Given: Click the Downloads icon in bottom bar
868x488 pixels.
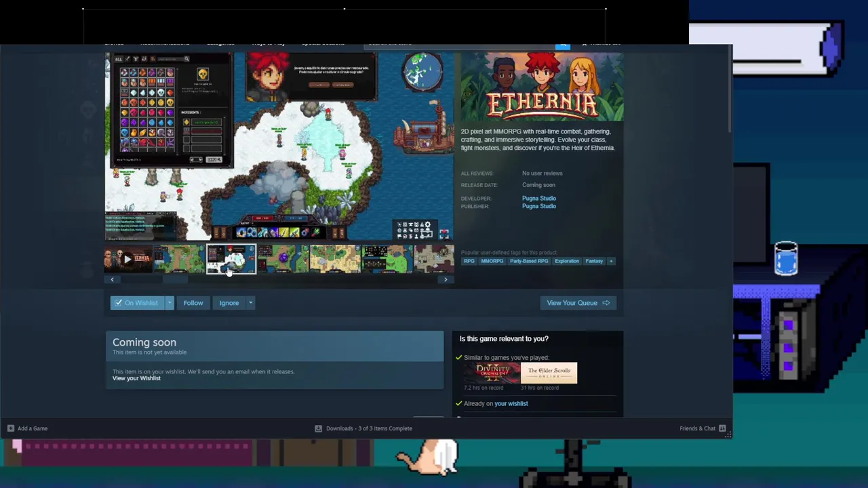Looking at the screenshot, I should (318, 428).
